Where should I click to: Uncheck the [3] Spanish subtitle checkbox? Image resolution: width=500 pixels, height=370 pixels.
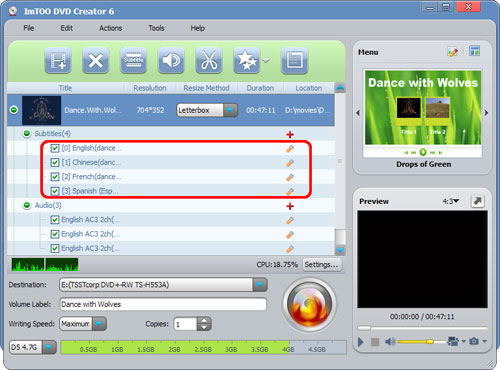[55, 191]
